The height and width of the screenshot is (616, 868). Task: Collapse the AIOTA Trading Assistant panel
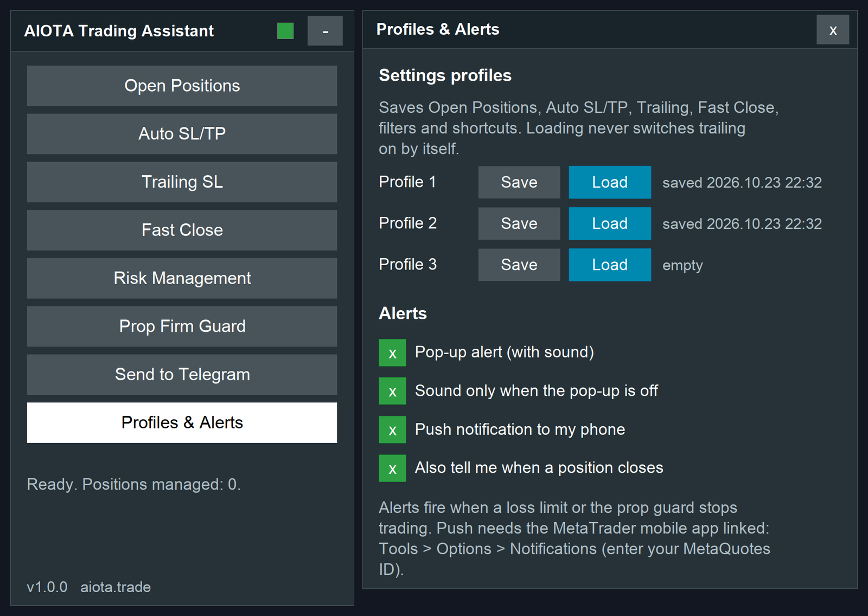tap(325, 31)
